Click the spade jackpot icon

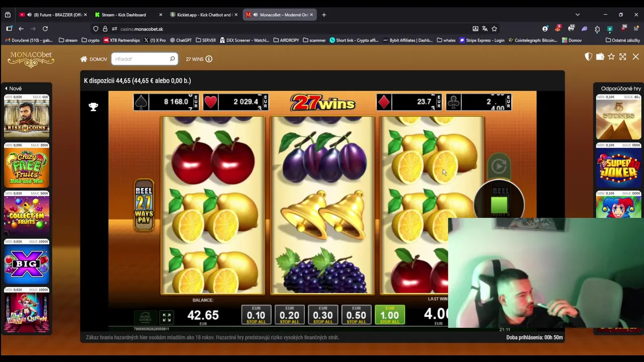[141, 102]
